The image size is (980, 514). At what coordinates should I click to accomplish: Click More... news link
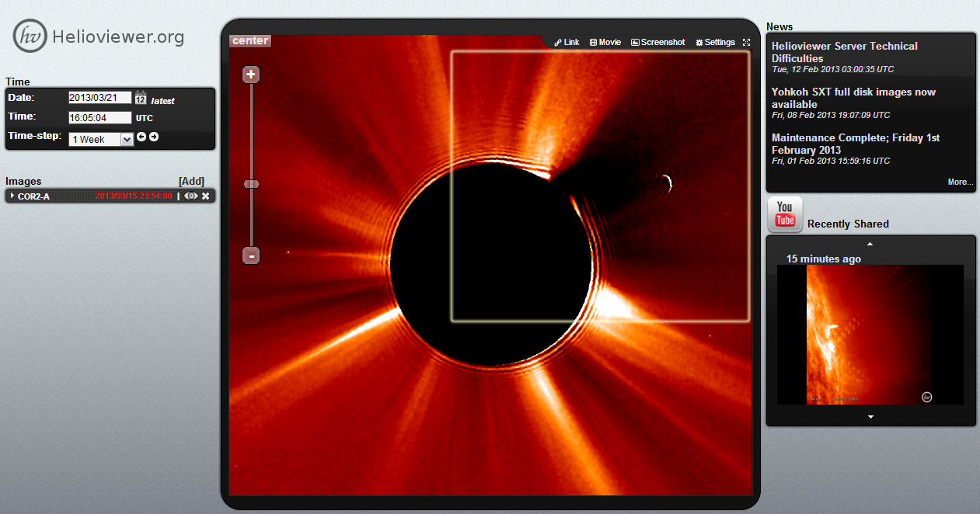(961, 182)
